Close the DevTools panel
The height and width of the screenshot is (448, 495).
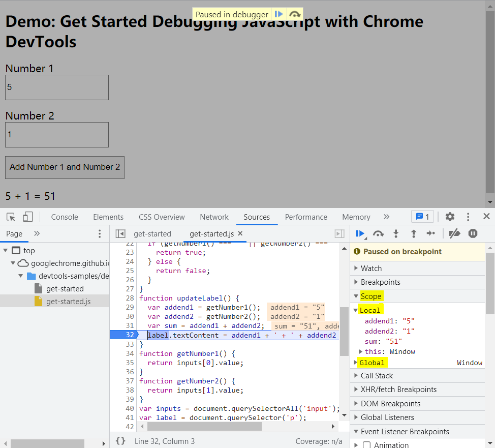[x=486, y=217]
